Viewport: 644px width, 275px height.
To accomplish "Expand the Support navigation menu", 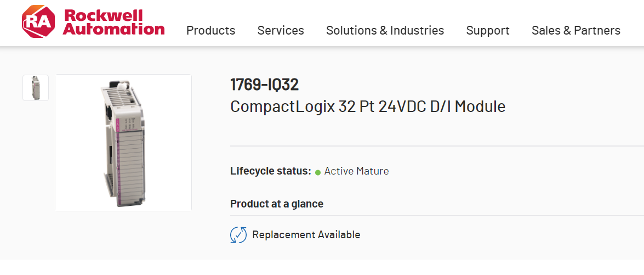I will 488,31.
